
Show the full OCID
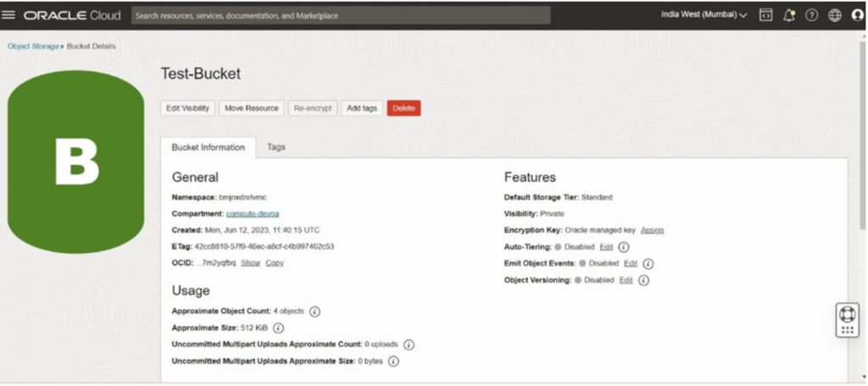click(x=250, y=263)
